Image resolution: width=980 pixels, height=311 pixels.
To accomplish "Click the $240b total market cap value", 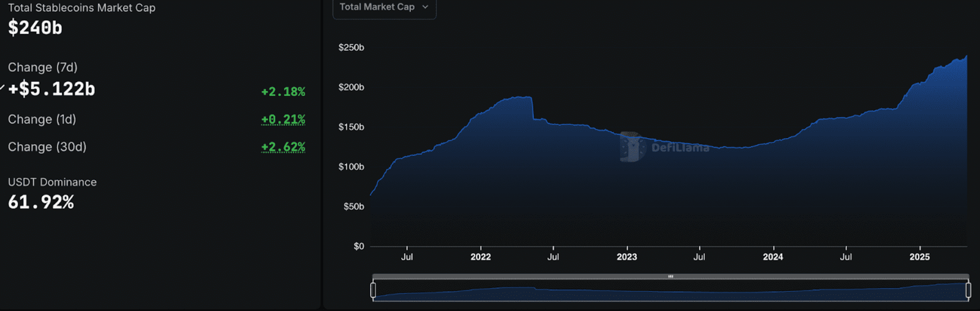I will point(35,28).
